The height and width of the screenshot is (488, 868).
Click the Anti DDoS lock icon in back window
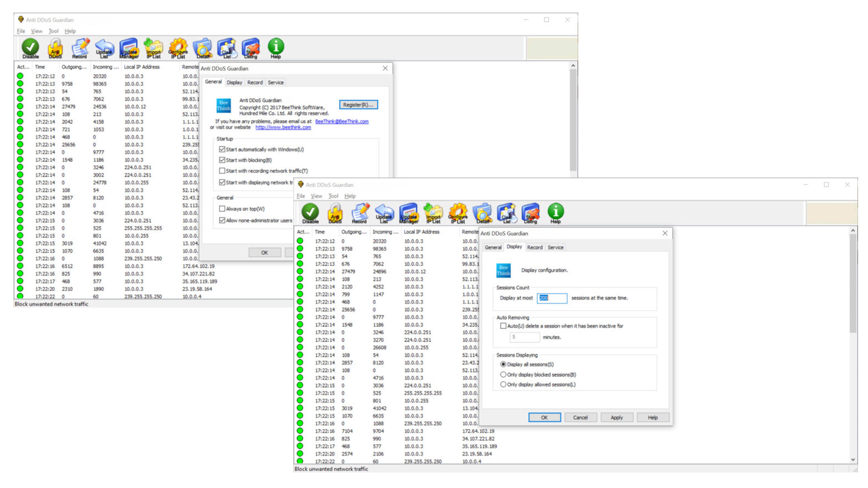point(55,48)
